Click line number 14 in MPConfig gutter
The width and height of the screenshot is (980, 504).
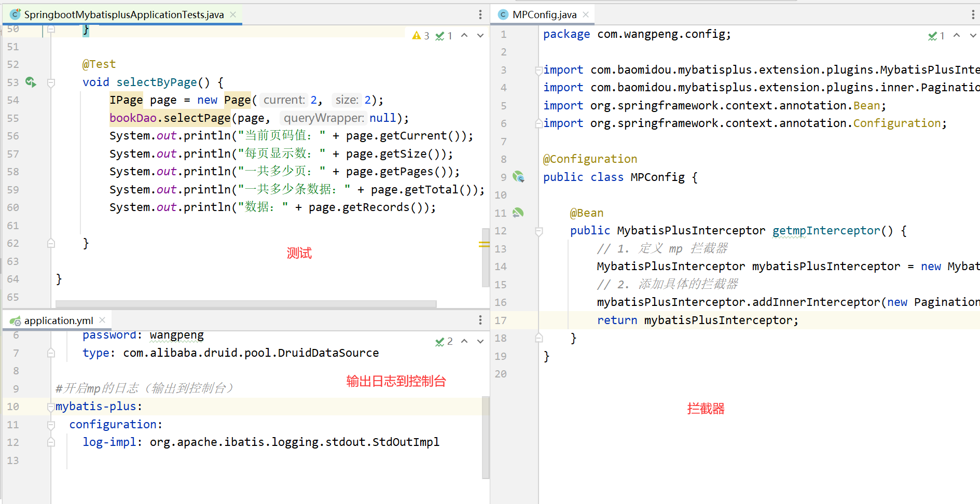pos(500,266)
